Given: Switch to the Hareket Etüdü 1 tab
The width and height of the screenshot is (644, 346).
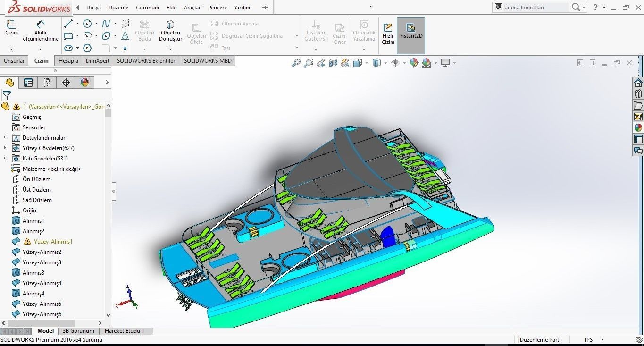Looking at the screenshot, I should pyautogui.click(x=125, y=331).
